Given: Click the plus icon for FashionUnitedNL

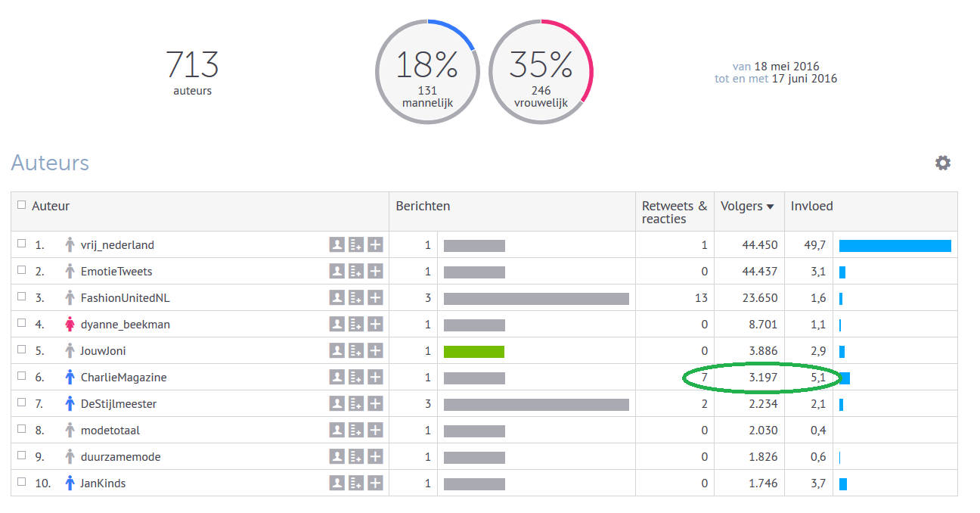Looking at the screenshot, I should click(x=375, y=297).
